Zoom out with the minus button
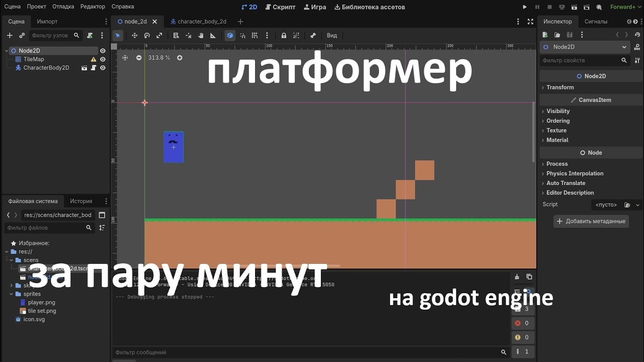Screen dimensions: 644x362 139,58
